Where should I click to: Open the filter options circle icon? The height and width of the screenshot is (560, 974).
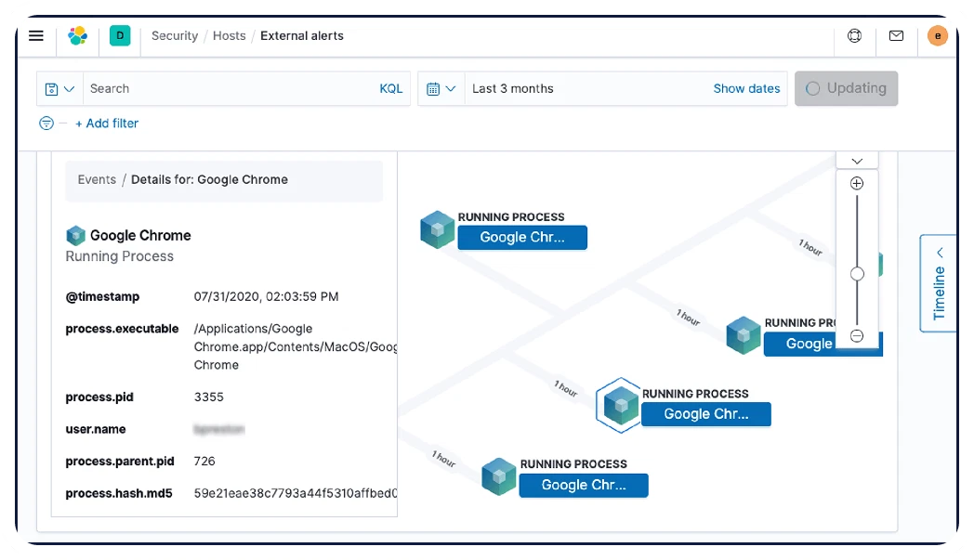click(x=46, y=123)
